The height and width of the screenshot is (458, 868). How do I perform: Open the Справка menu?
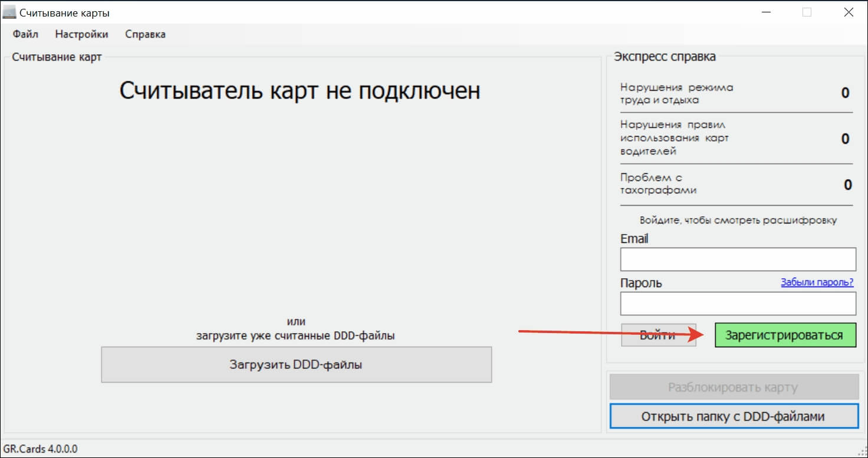click(144, 34)
